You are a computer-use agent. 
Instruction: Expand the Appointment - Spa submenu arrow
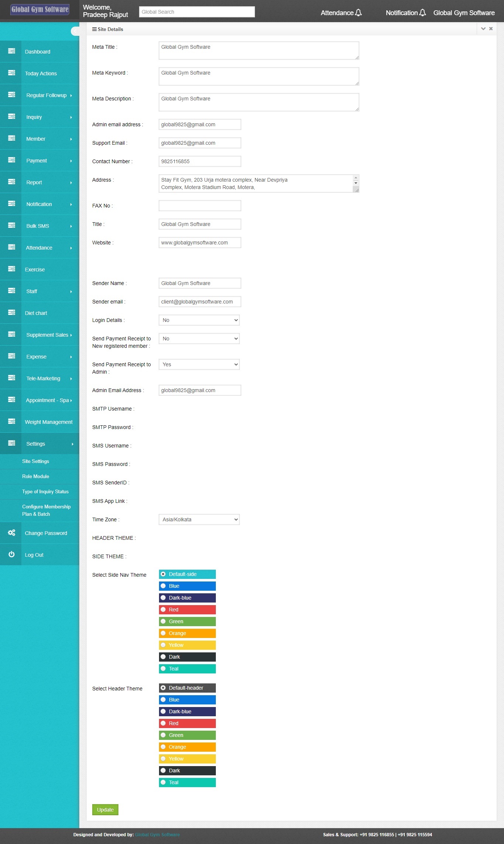[x=71, y=401]
